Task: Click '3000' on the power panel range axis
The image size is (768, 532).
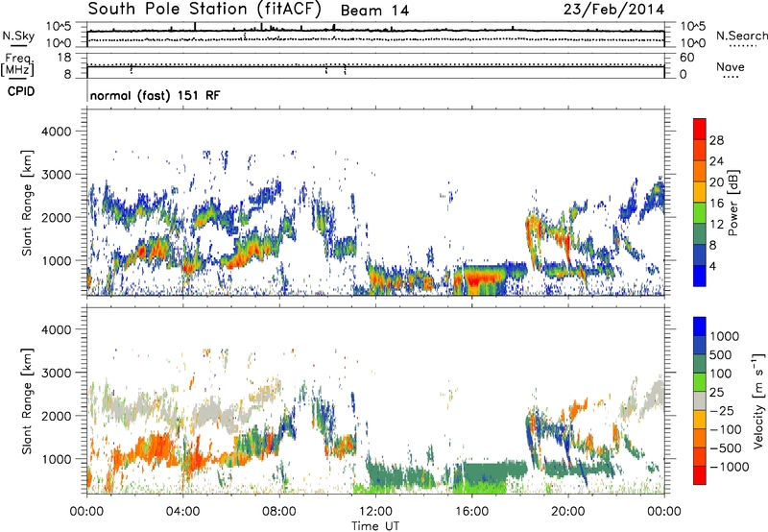Action: 57,175
